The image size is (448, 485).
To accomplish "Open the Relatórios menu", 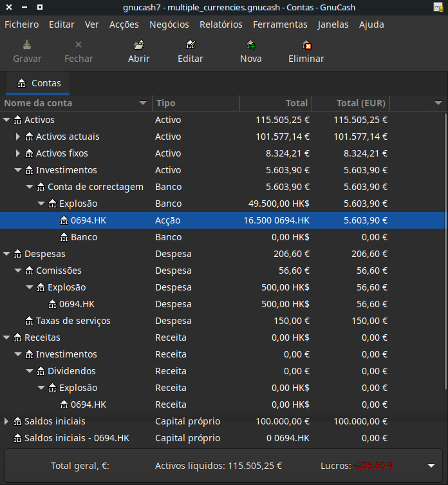I will point(221,24).
